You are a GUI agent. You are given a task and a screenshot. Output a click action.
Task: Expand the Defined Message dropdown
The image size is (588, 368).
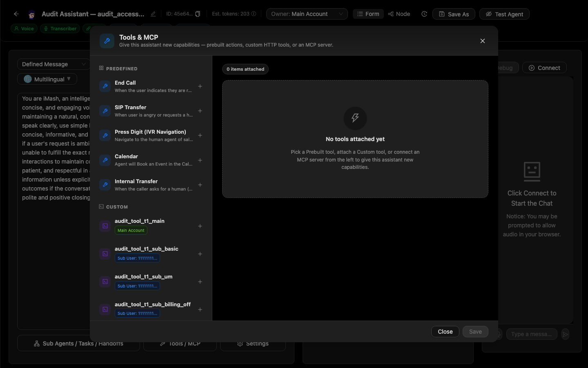[54, 64]
